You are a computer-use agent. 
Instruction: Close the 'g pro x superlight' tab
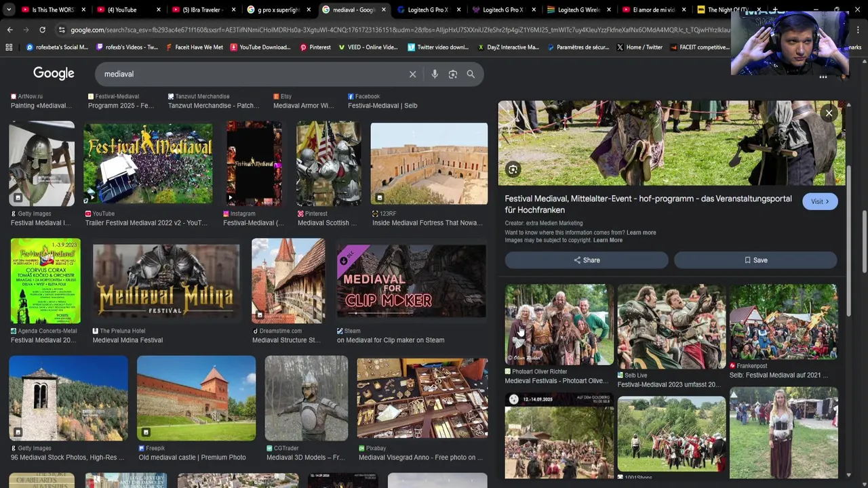pos(309,10)
